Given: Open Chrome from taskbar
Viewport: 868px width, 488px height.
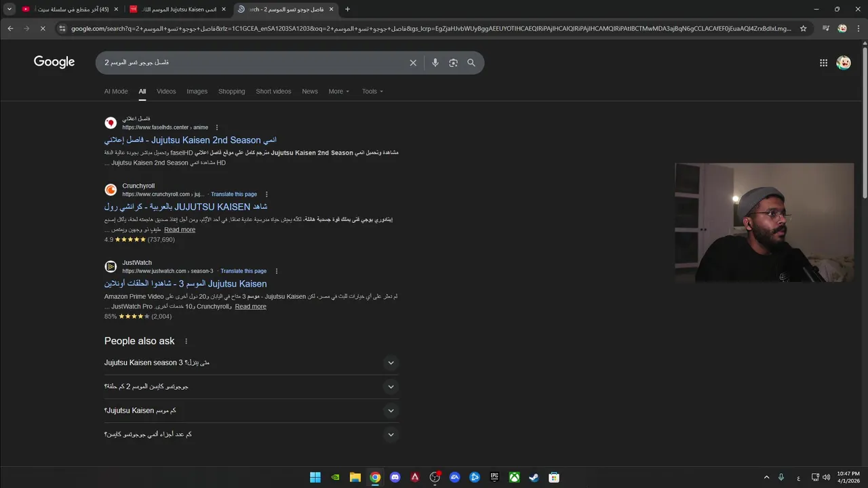Looking at the screenshot, I should (x=375, y=477).
